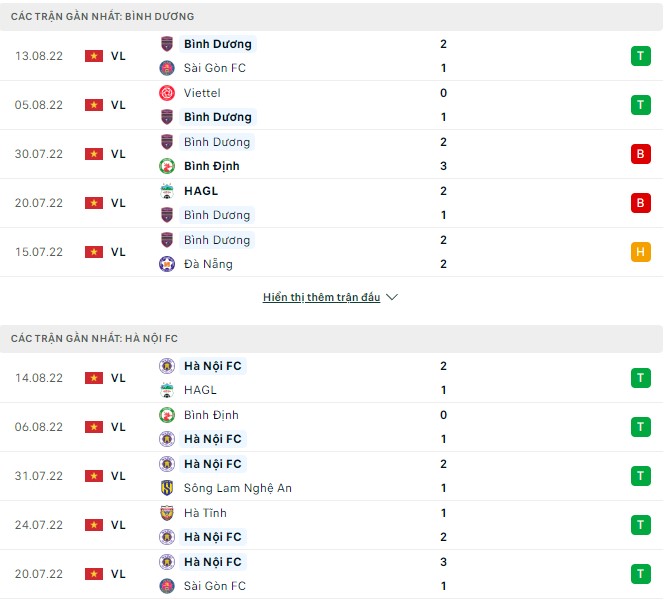Click Bình Dương team name in 13.08.22 match
672x600 pixels.
coord(217,44)
